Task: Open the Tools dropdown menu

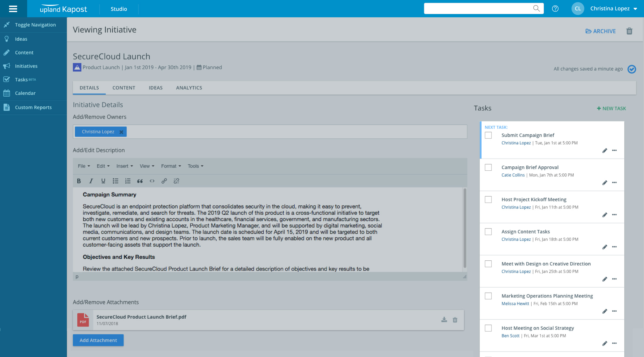Action: 195,166
